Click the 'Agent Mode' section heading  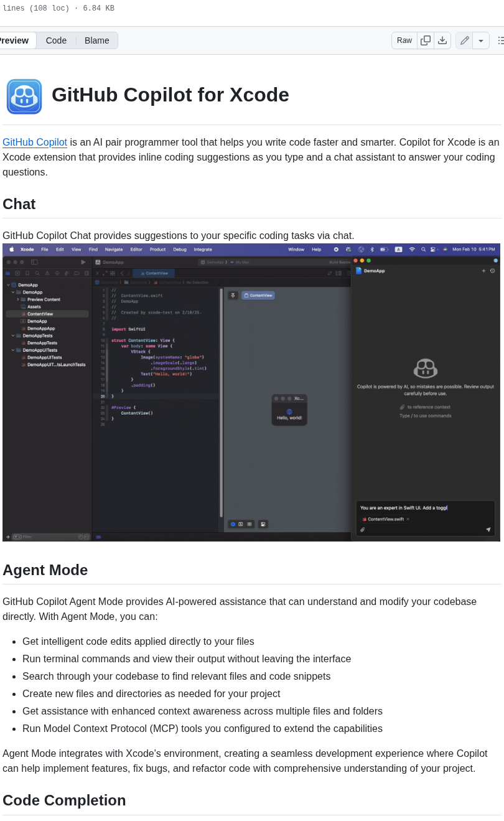point(45,570)
